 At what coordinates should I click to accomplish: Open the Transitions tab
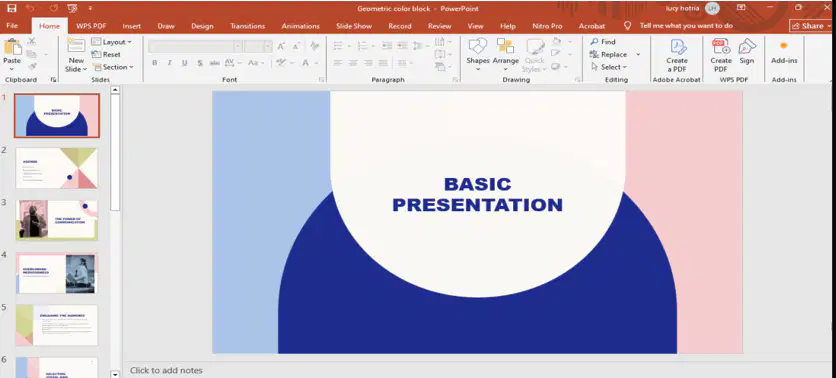click(247, 26)
